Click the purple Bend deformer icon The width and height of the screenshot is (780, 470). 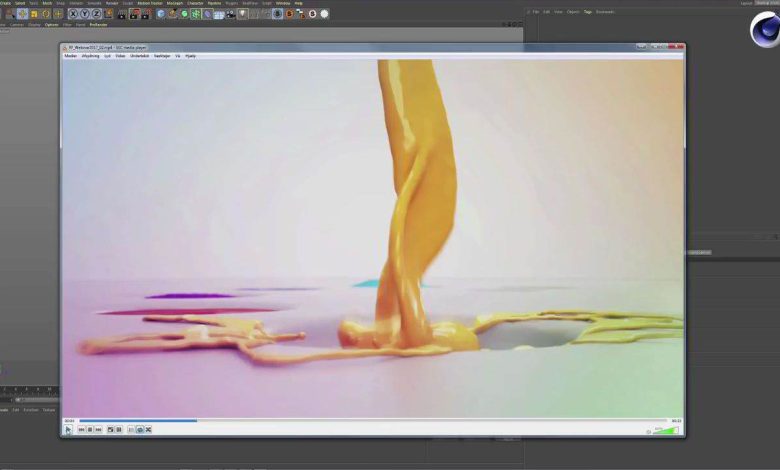click(207, 14)
